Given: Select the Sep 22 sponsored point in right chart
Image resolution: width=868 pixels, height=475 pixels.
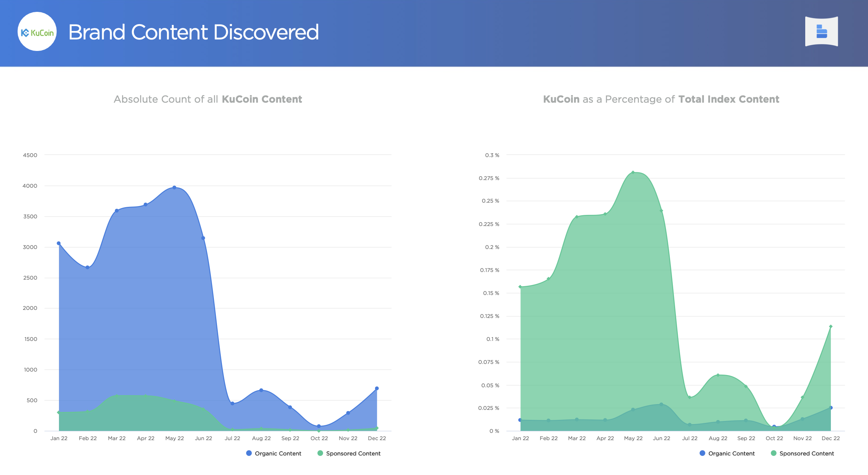Looking at the screenshot, I should point(746,387).
